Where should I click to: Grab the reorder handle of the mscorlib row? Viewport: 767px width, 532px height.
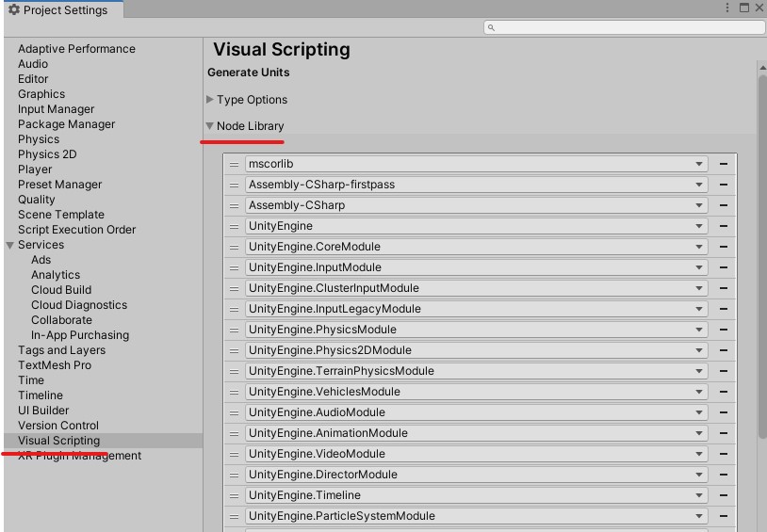click(x=235, y=164)
